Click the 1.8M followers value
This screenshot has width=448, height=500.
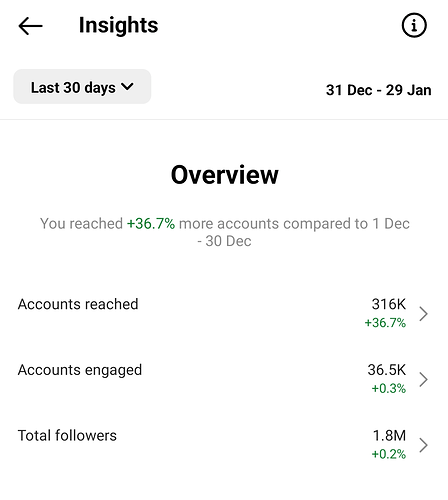(x=389, y=435)
